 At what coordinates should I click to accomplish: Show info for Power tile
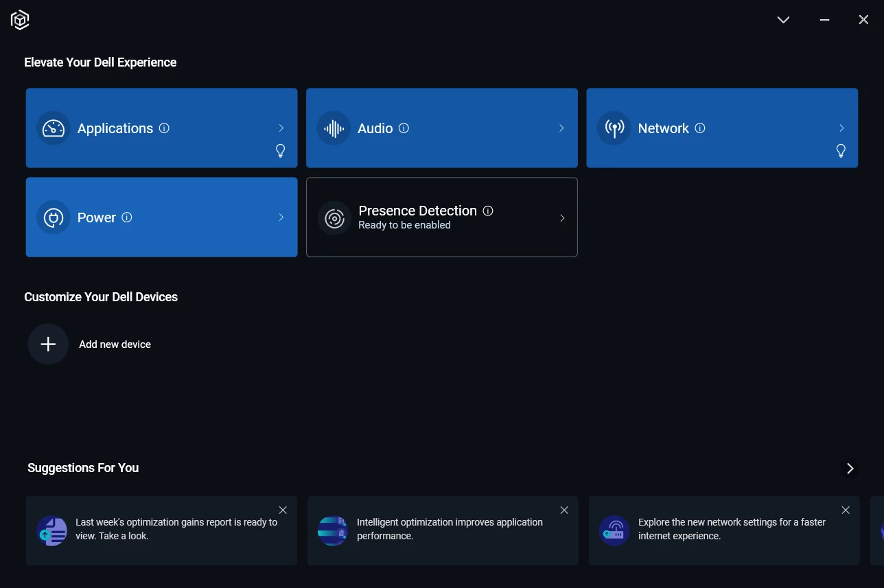tap(127, 217)
